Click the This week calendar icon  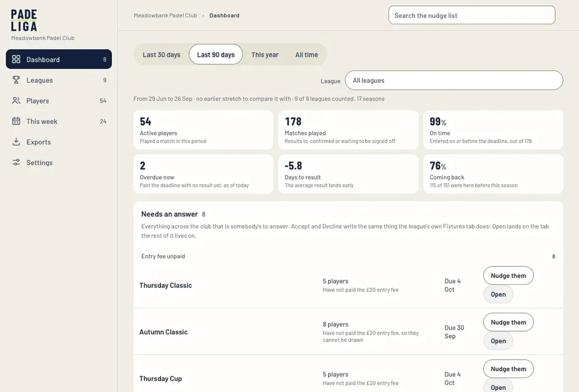[x=16, y=121]
